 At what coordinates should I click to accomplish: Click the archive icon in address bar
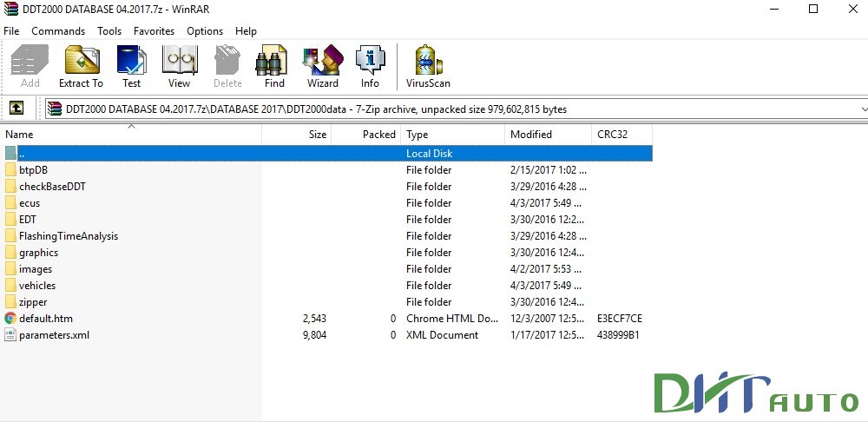[x=55, y=109]
